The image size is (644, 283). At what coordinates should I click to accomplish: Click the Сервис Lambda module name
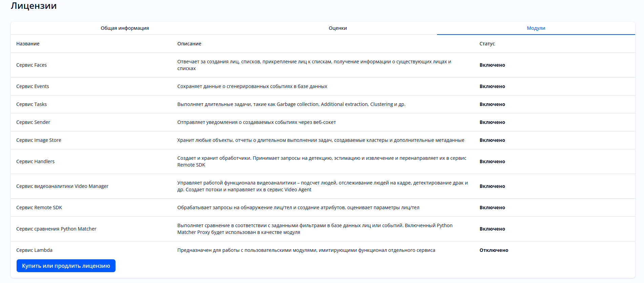pos(34,250)
